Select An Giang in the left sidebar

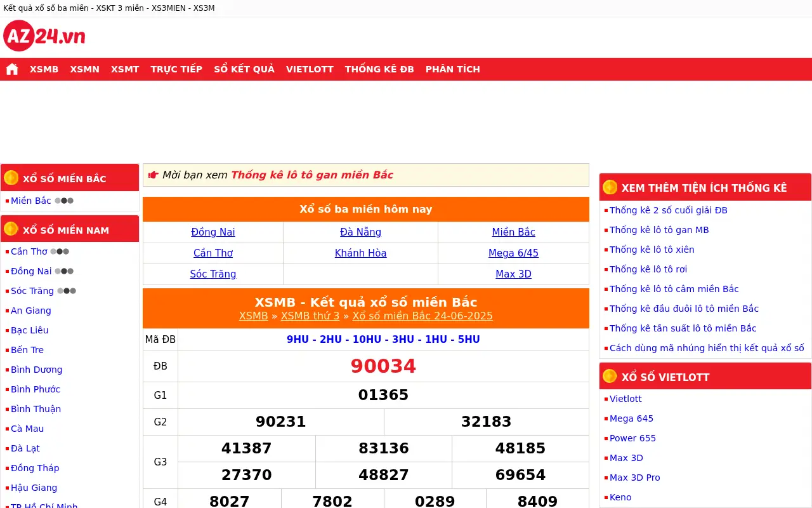[31, 311]
